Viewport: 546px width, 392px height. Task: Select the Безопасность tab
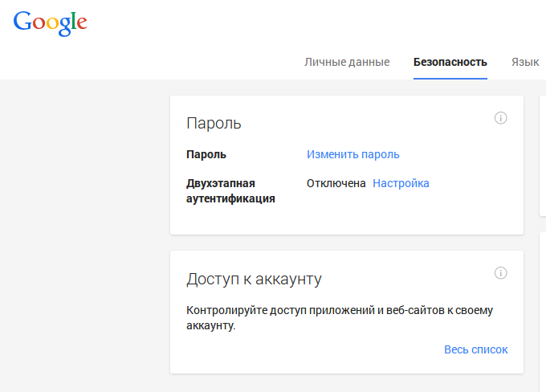pyautogui.click(x=450, y=62)
